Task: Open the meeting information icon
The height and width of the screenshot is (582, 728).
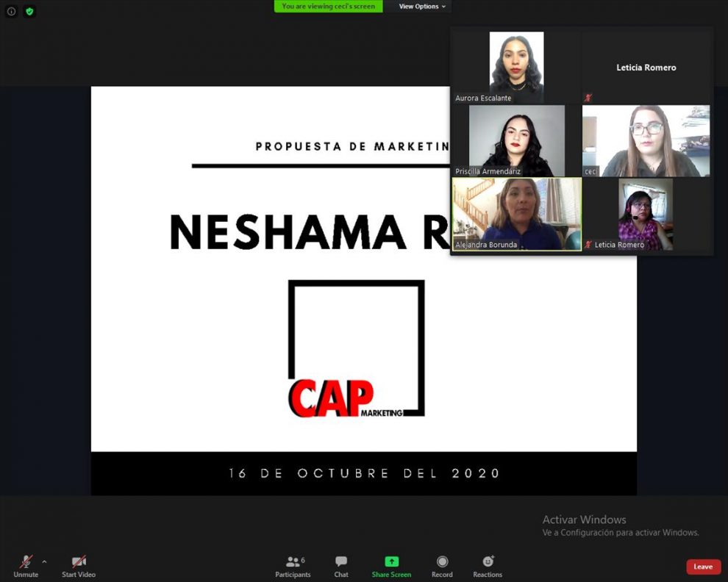Action: (11, 12)
